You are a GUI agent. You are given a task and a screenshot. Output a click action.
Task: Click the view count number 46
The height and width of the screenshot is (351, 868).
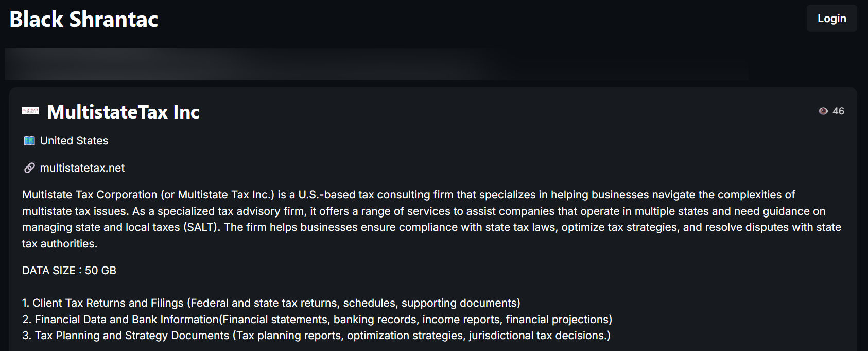[838, 111]
